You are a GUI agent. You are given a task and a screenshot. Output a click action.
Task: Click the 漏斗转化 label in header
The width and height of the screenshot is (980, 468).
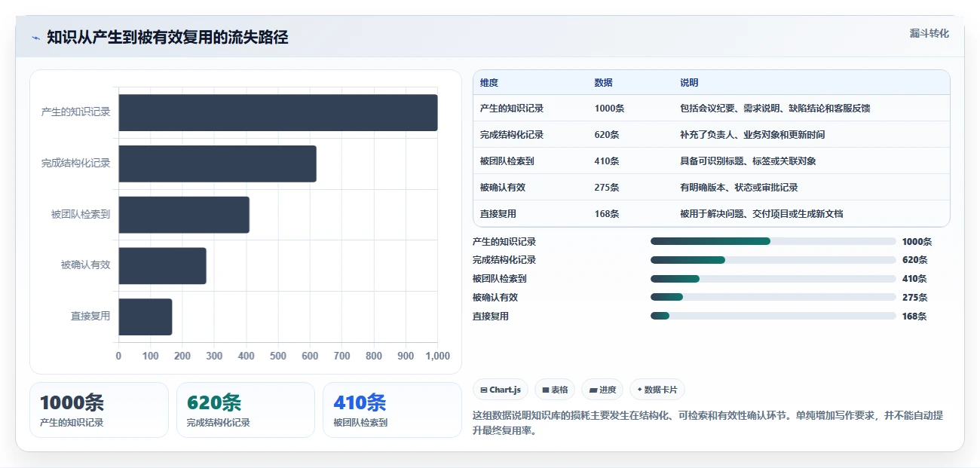pyautogui.click(x=929, y=34)
